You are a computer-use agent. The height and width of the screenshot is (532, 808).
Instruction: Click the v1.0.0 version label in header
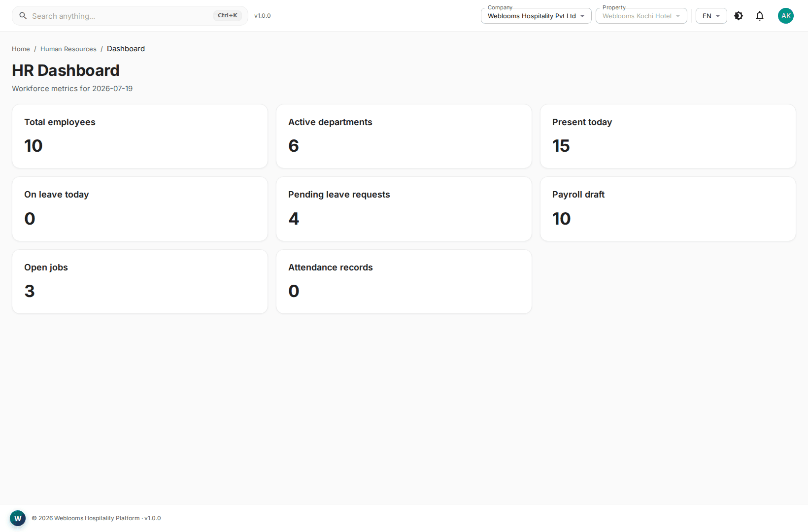coord(263,16)
